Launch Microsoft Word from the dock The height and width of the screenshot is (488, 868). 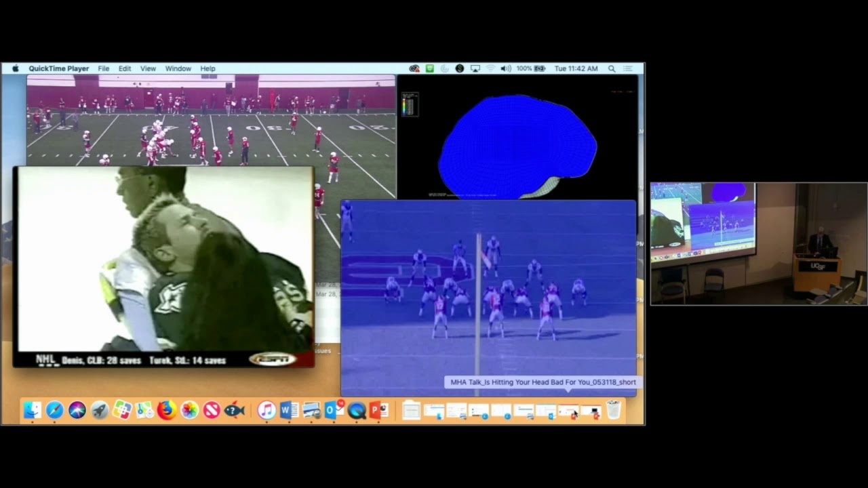289,410
